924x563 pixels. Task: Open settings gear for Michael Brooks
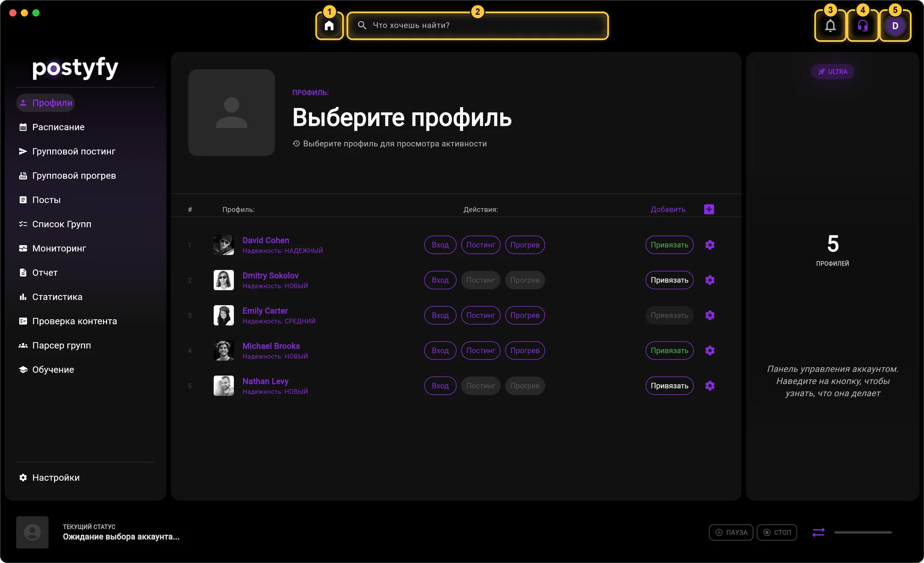(710, 351)
